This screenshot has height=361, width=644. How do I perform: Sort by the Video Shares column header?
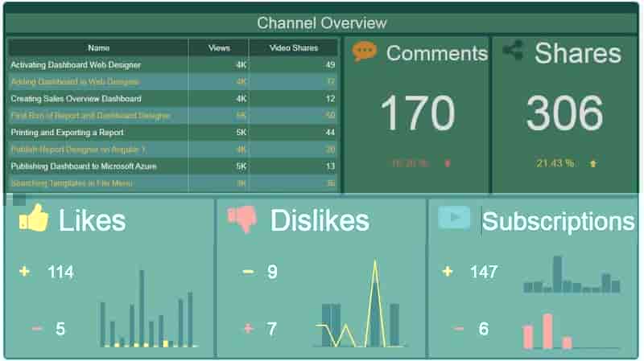pyautogui.click(x=294, y=48)
